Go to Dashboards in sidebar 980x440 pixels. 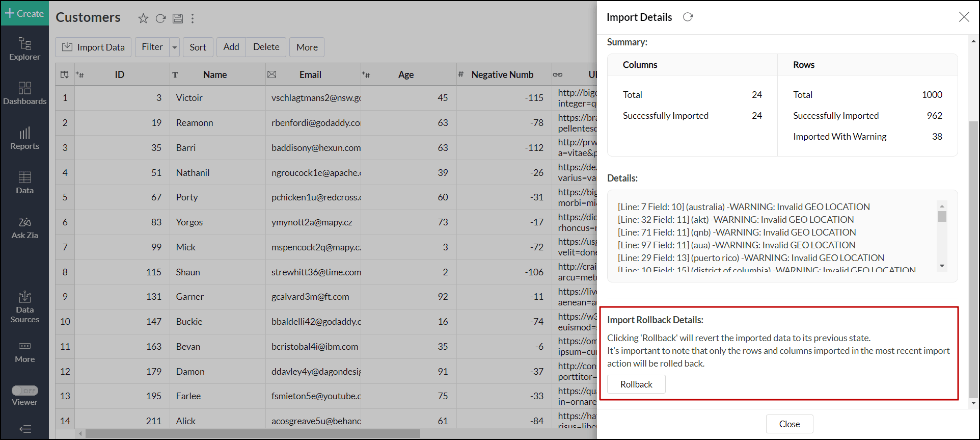coord(24,93)
